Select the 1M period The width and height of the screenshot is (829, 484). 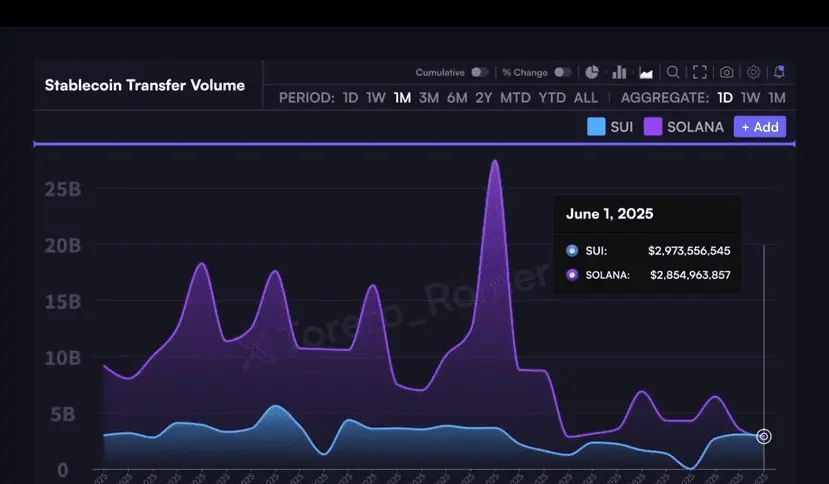402,98
